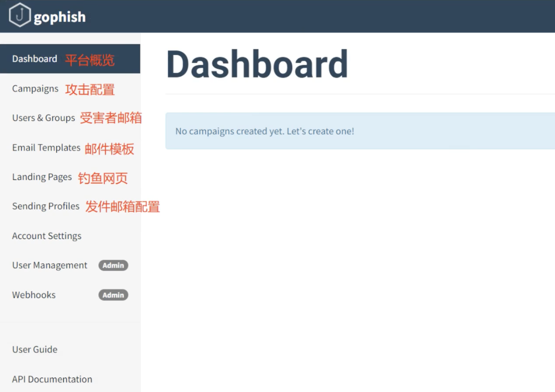This screenshot has width=555, height=392.
Task: Open the API Documentation link
Action: 52,379
